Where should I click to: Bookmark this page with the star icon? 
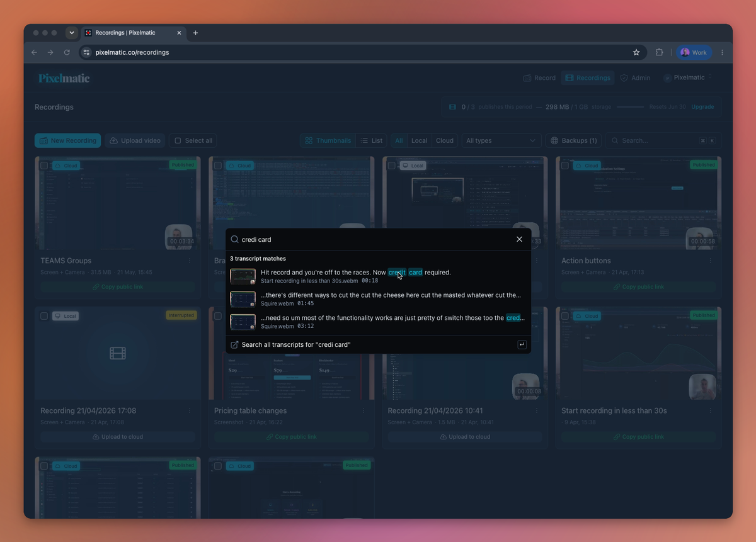[636, 52]
